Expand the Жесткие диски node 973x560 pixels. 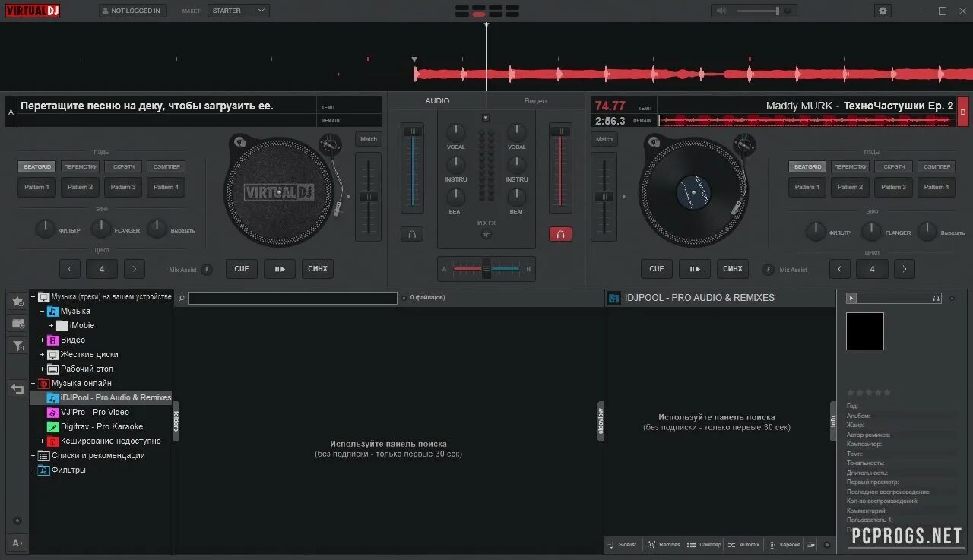(43, 355)
